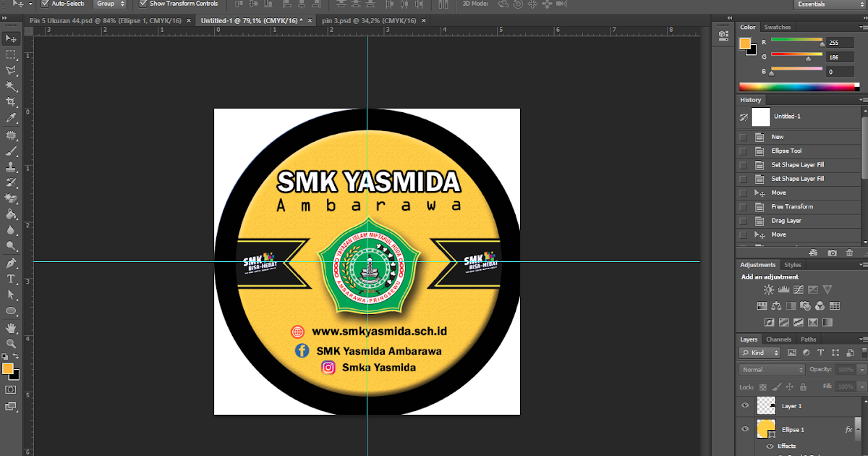Select the Crop tool
This screenshot has height=456, width=868.
point(11,102)
